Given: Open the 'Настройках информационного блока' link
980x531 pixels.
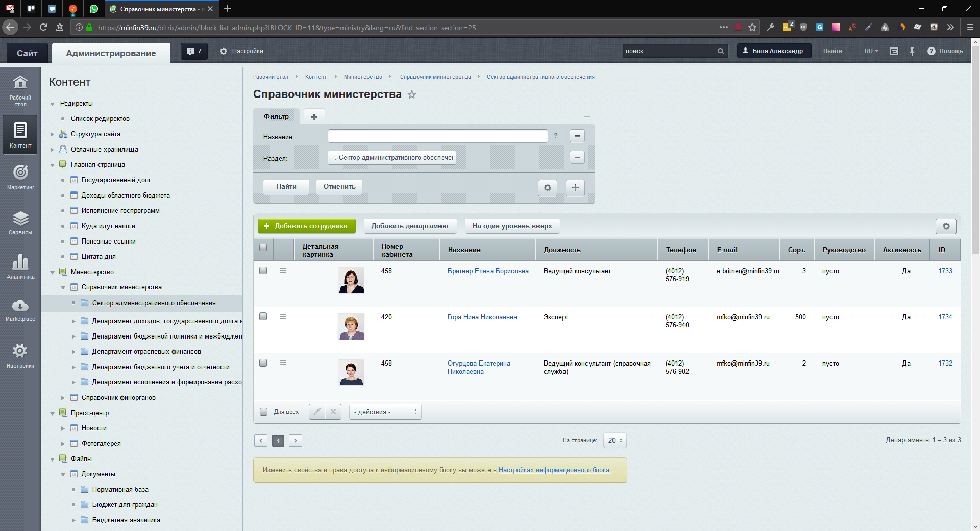Looking at the screenshot, I should [554, 470].
